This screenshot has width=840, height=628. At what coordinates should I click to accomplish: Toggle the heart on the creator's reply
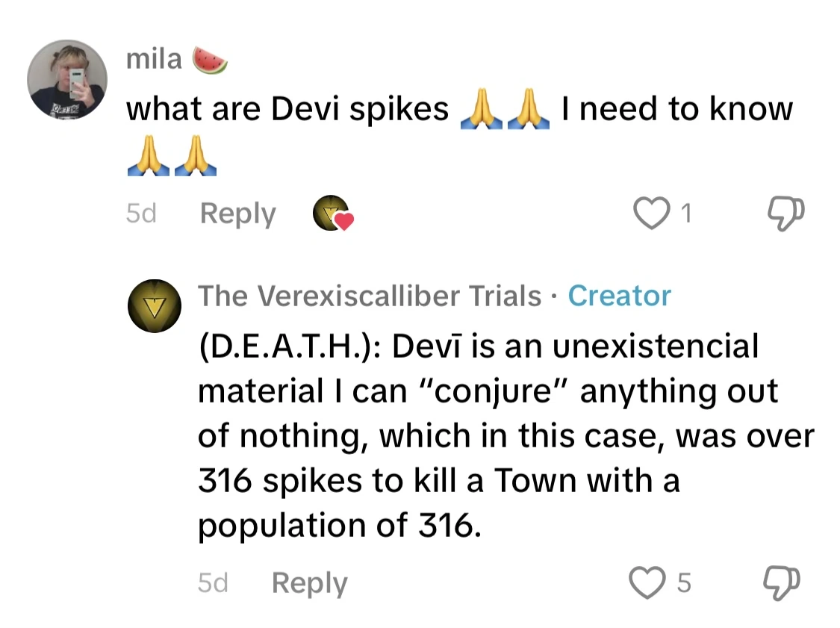(x=651, y=582)
